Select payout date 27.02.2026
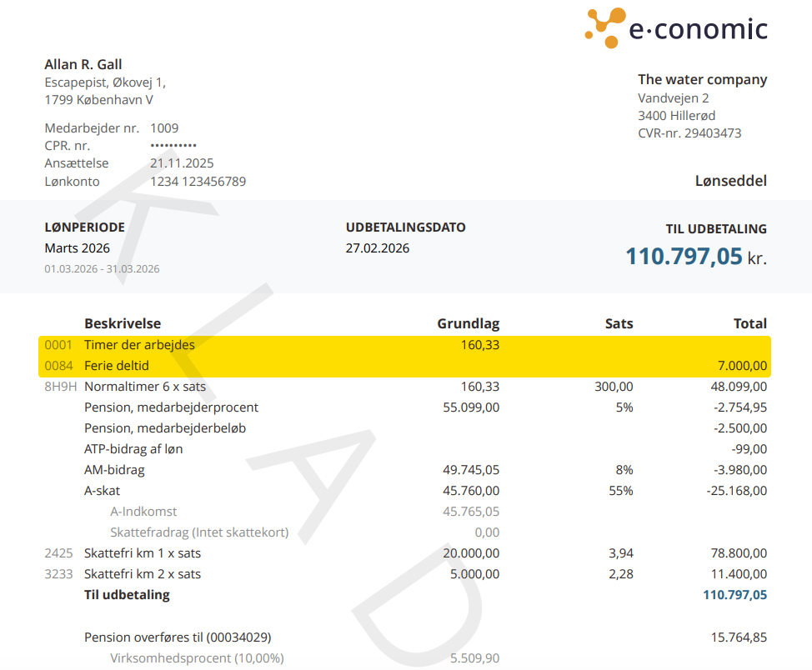812x670 pixels. (378, 248)
